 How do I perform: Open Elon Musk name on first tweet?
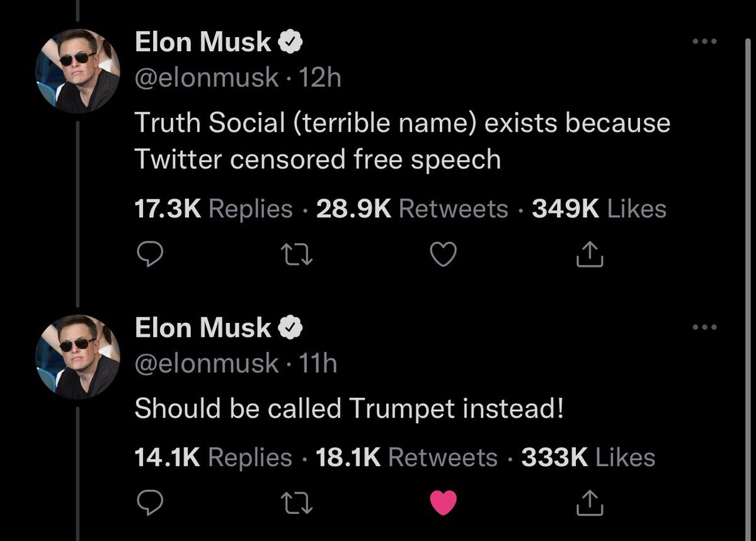(203, 42)
